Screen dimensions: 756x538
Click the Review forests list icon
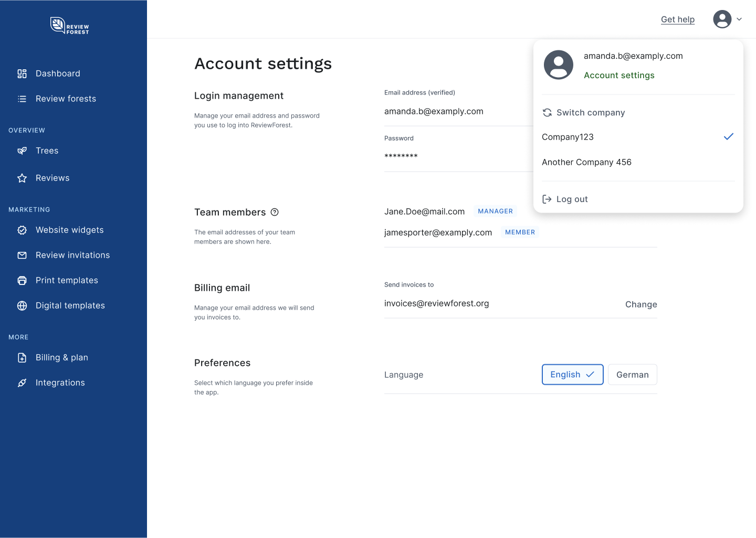coord(22,99)
